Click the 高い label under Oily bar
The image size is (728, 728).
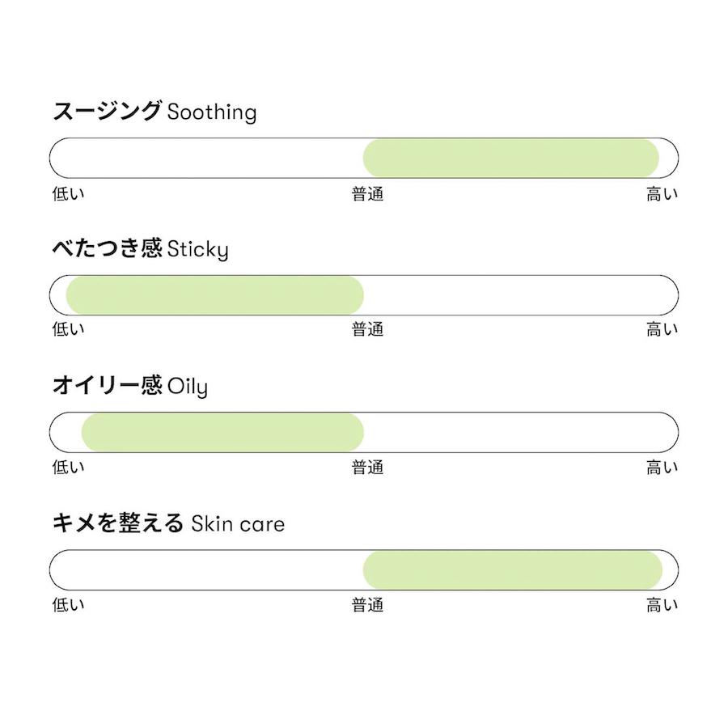pyautogui.click(x=662, y=467)
